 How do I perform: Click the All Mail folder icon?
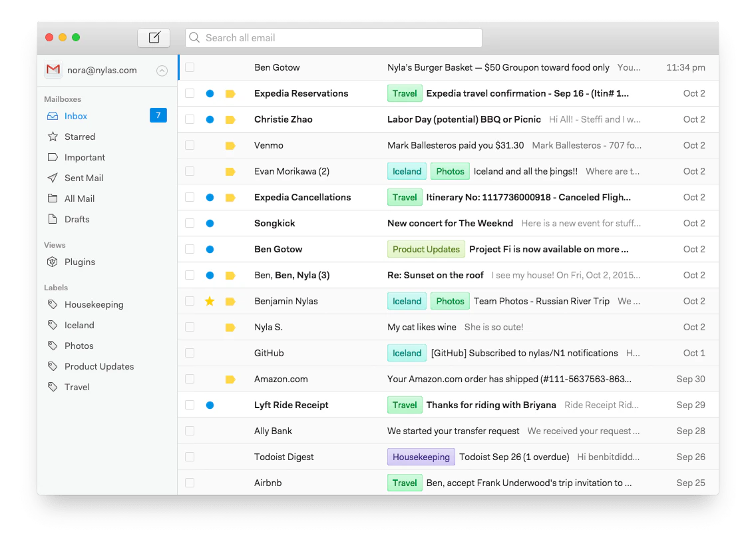click(x=53, y=198)
